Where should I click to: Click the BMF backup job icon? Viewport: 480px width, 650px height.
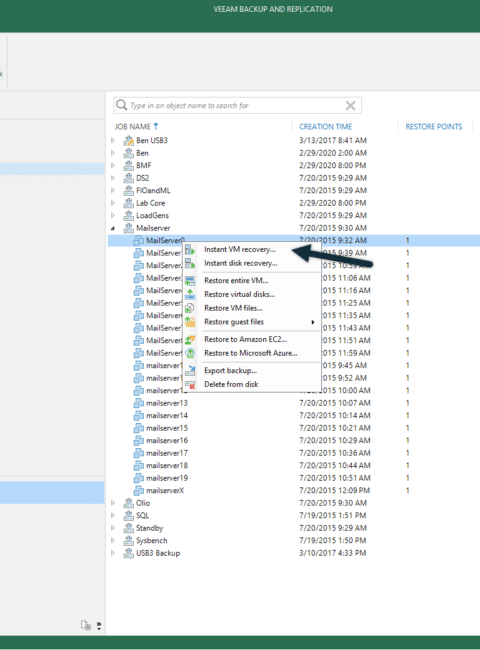[128, 165]
